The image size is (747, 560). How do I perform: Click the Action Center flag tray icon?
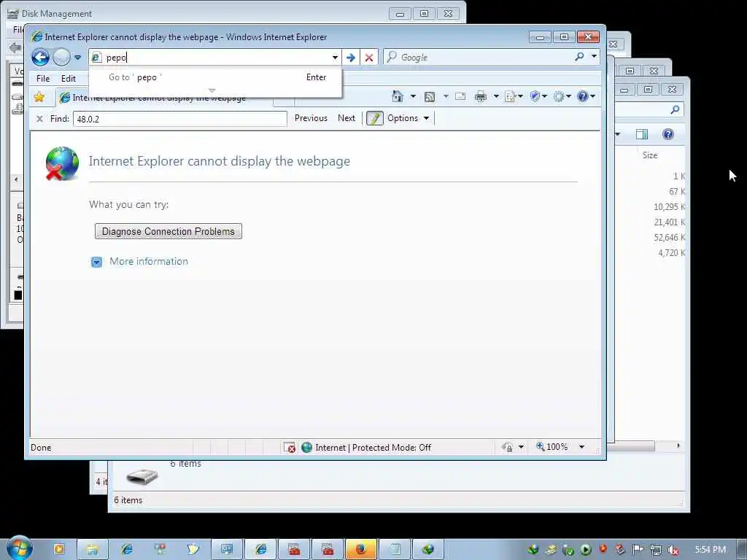click(638, 550)
